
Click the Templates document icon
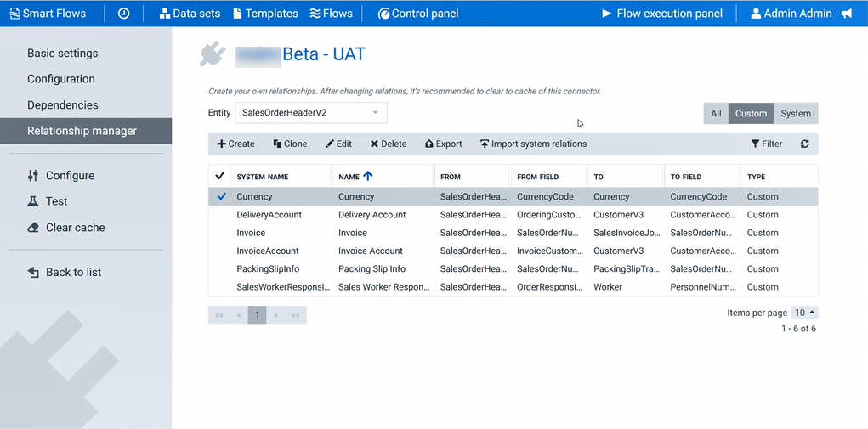[237, 14]
